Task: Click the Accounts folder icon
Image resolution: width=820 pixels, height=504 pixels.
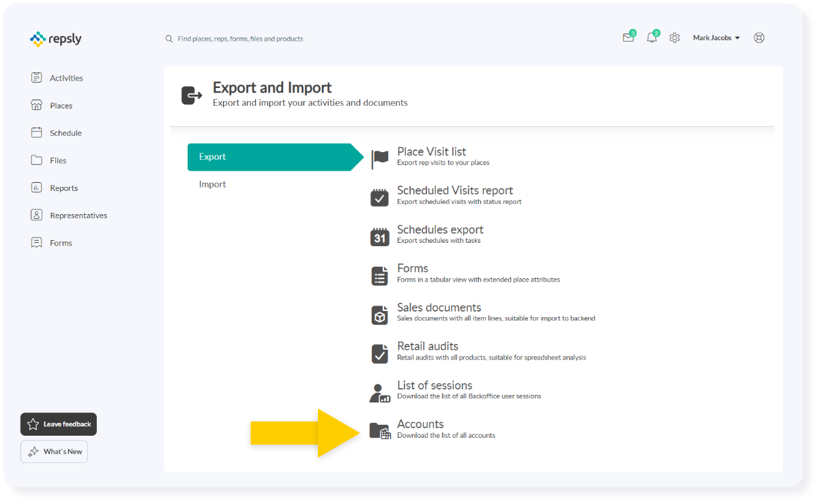Action: [380, 431]
